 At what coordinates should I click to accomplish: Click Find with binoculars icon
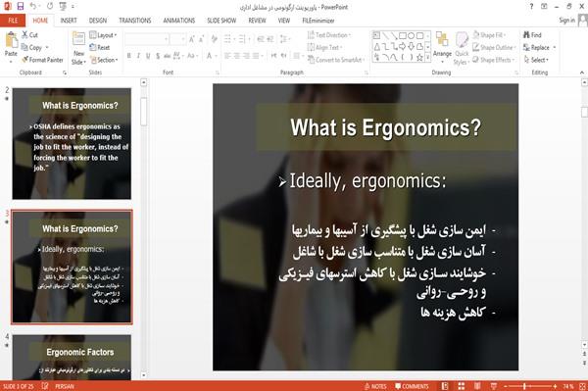click(x=532, y=35)
